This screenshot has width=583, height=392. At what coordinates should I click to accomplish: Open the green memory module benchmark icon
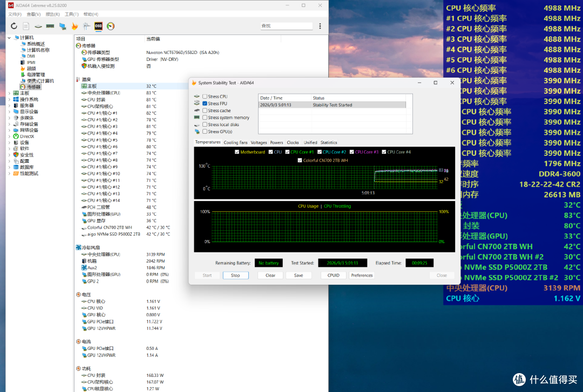pos(50,26)
